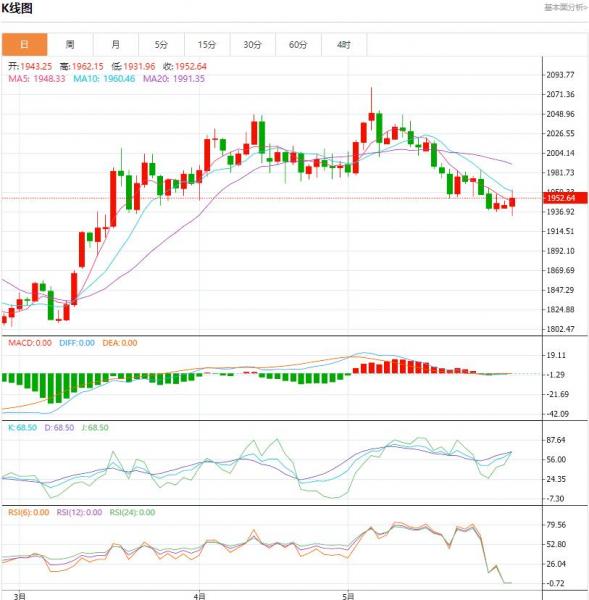Switch to the 周 weekly tab
Image resolution: width=589 pixels, height=600 pixels.
[x=70, y=44]
